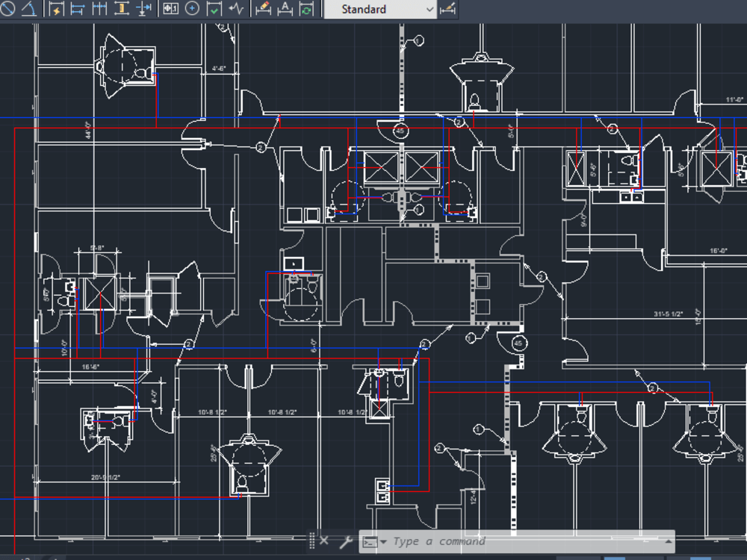Close the floating command line palette

(x=323, y=540)
